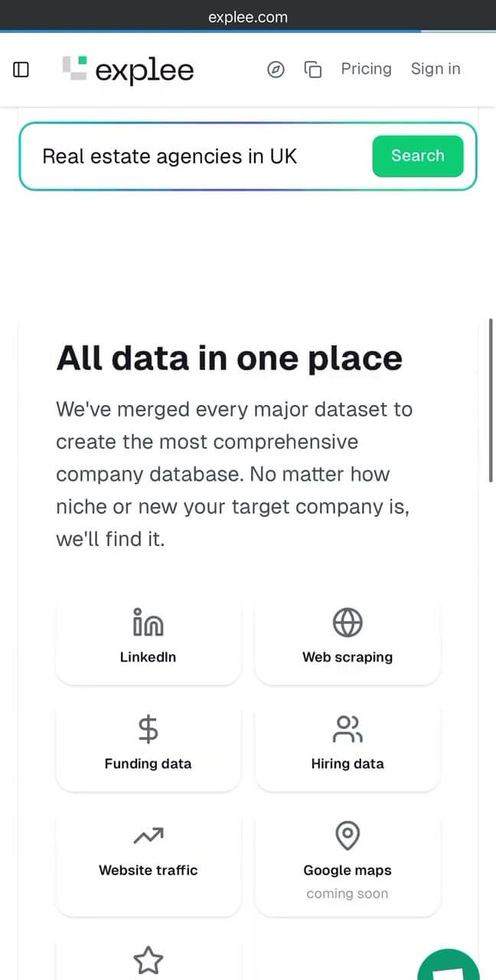Click the star icon card
Viewport: 496px width, 980px height.
pos(148,959)
